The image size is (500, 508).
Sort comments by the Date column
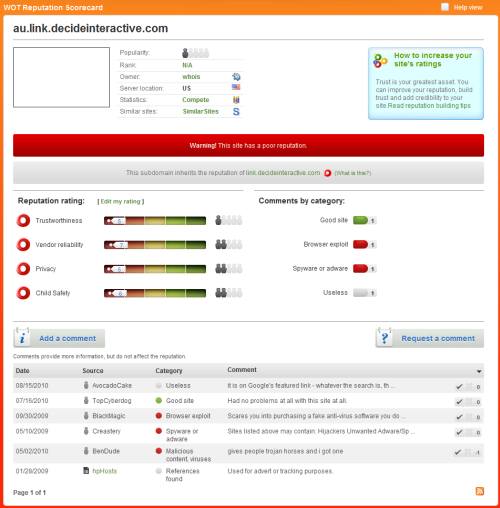pyautogui.click(x=23, y=371)
